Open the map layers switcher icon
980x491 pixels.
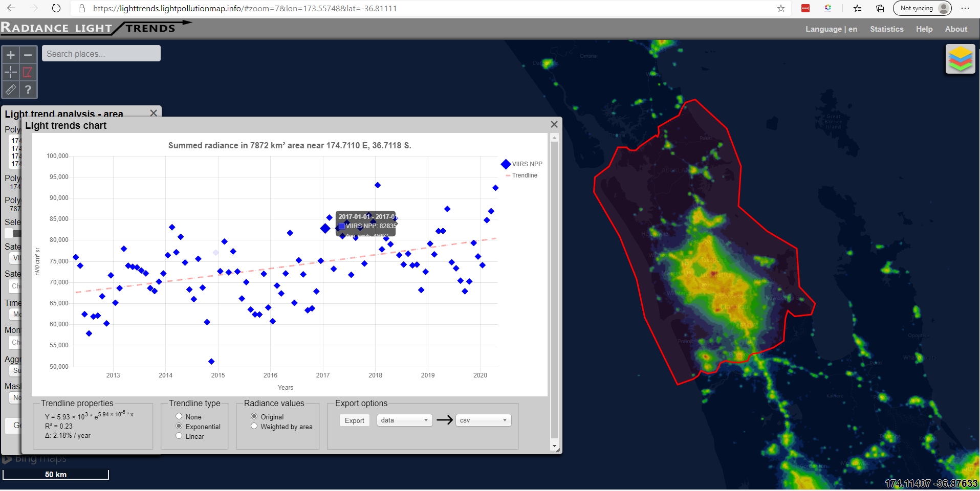pos(960,59)
